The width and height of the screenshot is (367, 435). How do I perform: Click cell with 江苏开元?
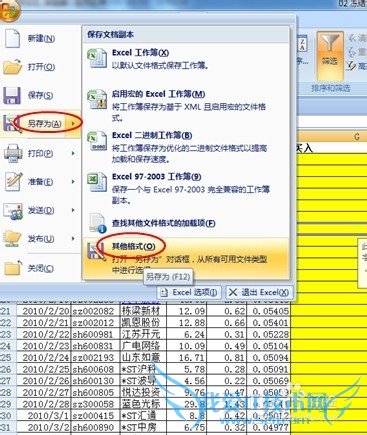click(143, 334)
